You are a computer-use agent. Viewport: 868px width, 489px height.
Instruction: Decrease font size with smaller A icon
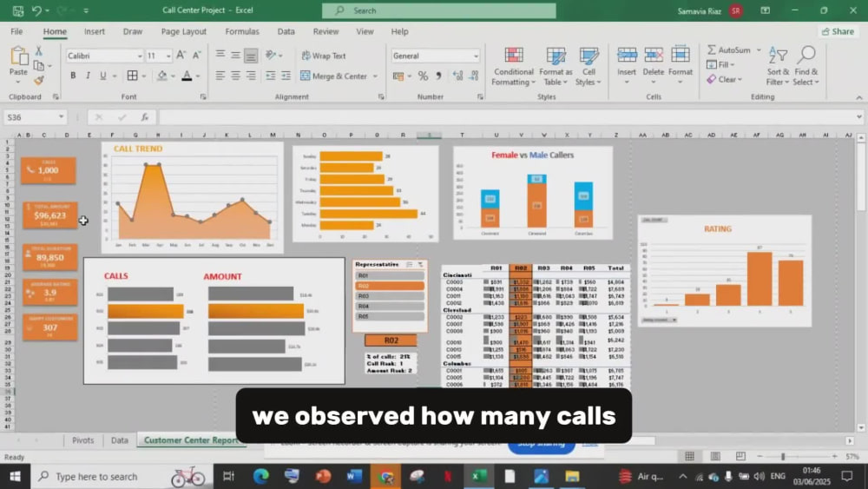click(x=196, y=56)
